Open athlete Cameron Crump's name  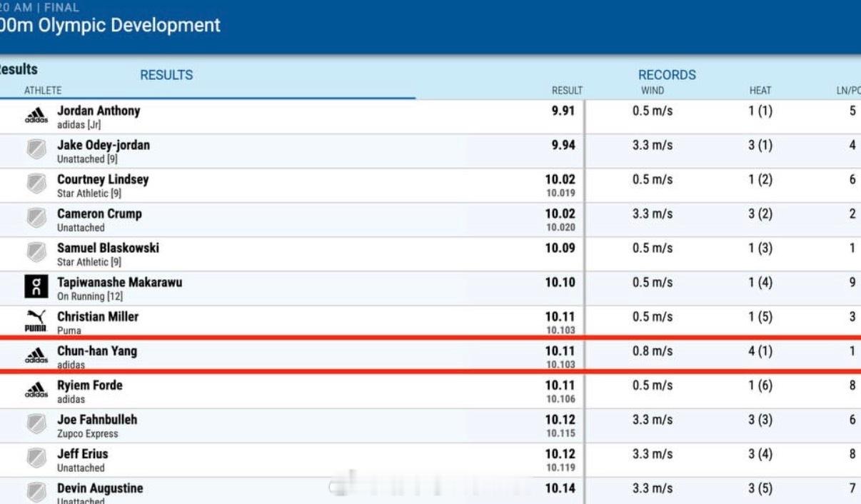pos(99,213)
